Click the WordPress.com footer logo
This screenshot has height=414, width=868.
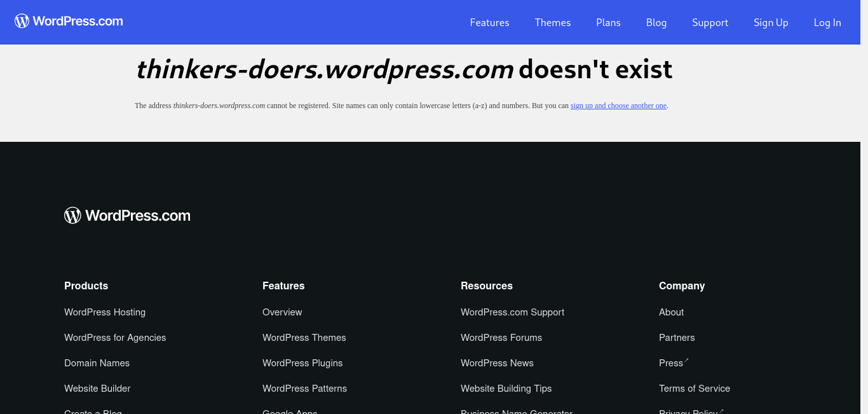(x=127, y=216)
